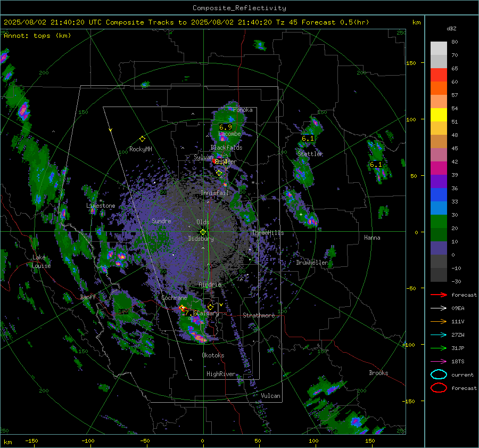Click the Sundre town label

point(161,221)
